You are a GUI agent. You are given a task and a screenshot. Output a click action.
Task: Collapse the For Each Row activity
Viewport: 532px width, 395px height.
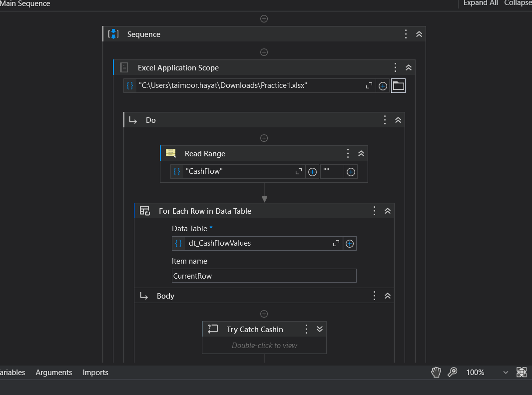tap(387, 211)
